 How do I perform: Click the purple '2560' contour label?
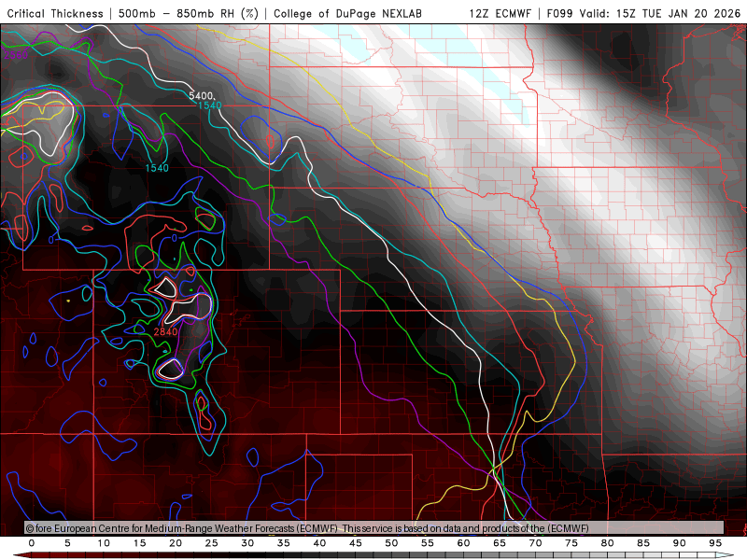16,55
